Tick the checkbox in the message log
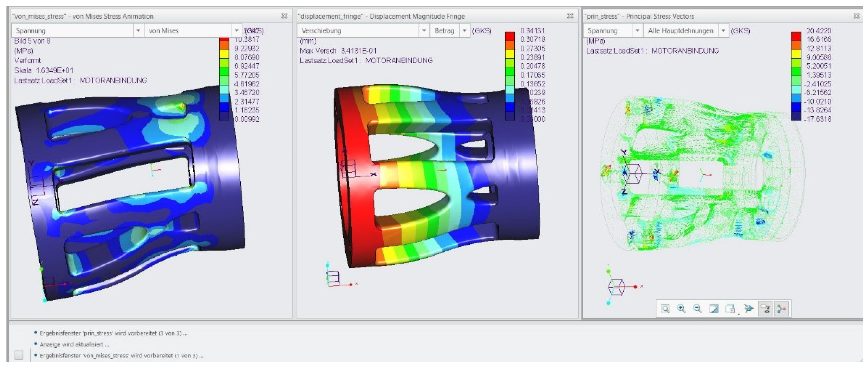This screenshot has height=368, width=868. coord(19,355)
